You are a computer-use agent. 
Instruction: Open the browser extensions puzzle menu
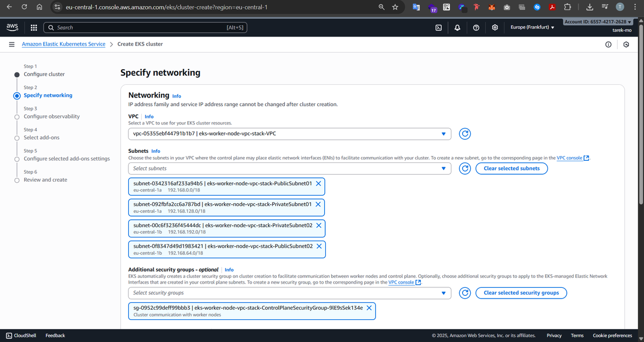(x=567, y=7)
